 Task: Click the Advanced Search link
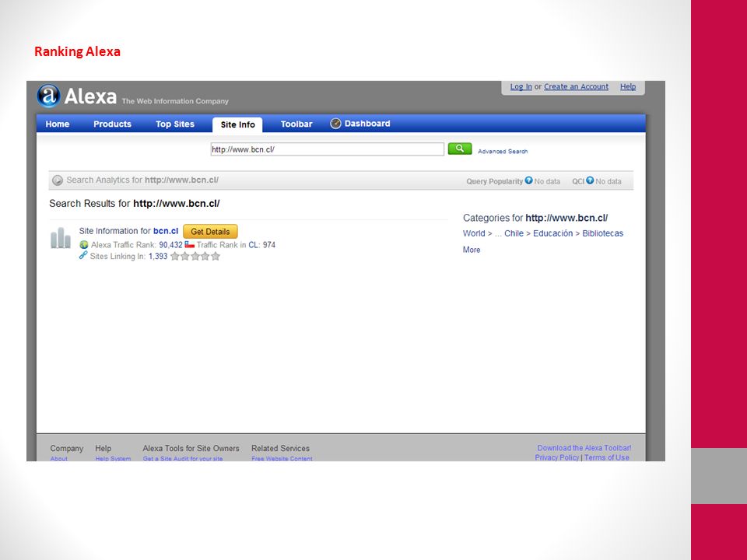[503, 152]
